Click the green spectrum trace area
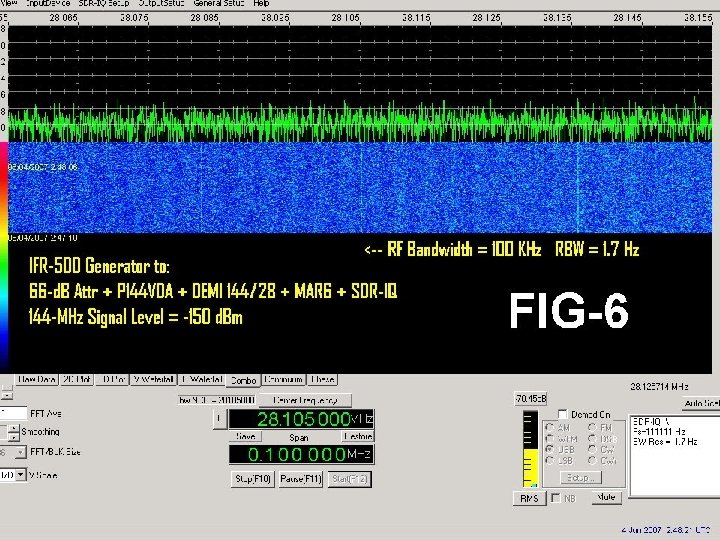 [x=360, y=120]
